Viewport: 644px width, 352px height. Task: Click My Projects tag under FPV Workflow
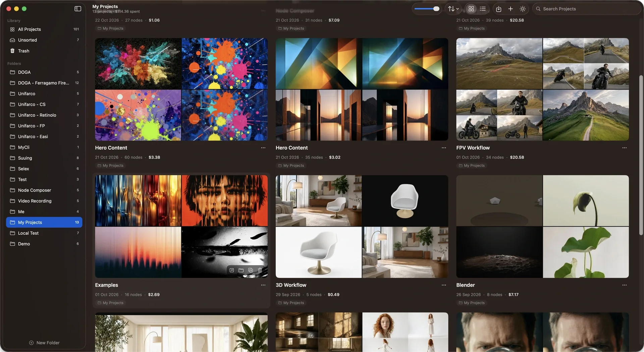(x=472, y=165)
